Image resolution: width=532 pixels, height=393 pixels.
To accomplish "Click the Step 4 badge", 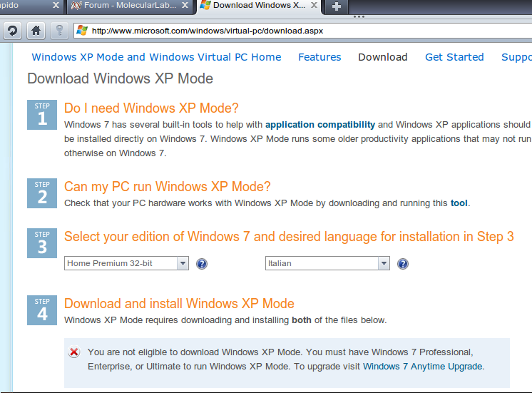I will pos(42,310).
